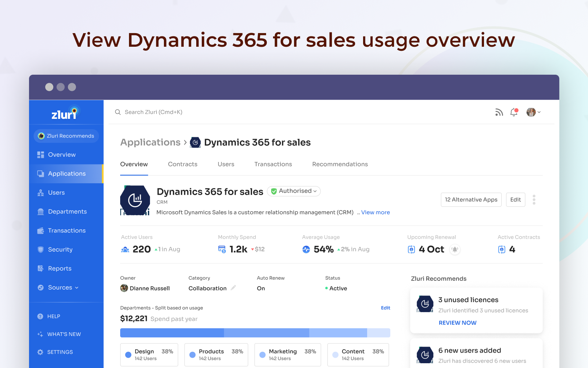Click Edit link for departments split

386,308
